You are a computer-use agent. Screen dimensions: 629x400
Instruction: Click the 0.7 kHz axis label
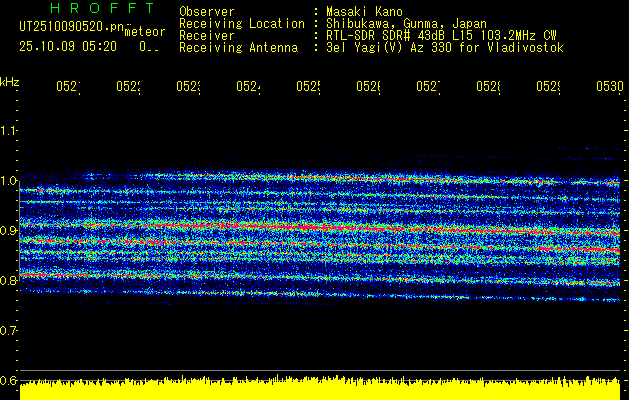8,331
